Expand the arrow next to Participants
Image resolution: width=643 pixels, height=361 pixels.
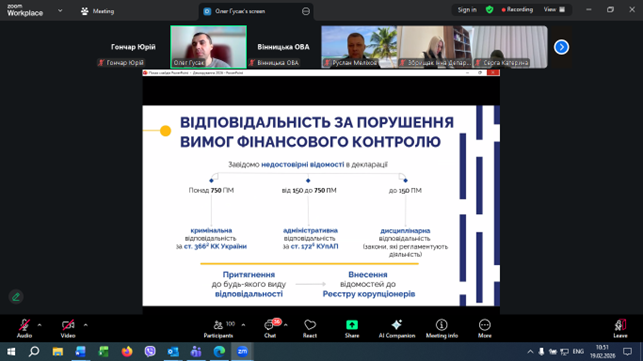[x=243, y=325]
